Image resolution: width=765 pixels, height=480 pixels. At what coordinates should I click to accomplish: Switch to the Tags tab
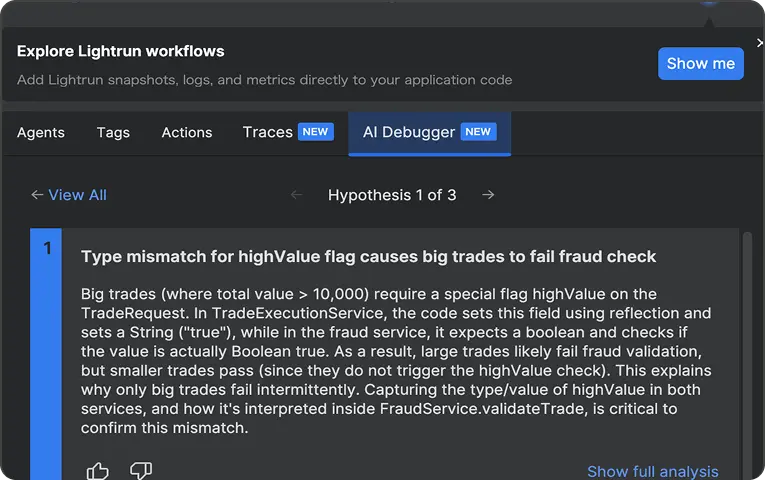[x=113, y=132]
